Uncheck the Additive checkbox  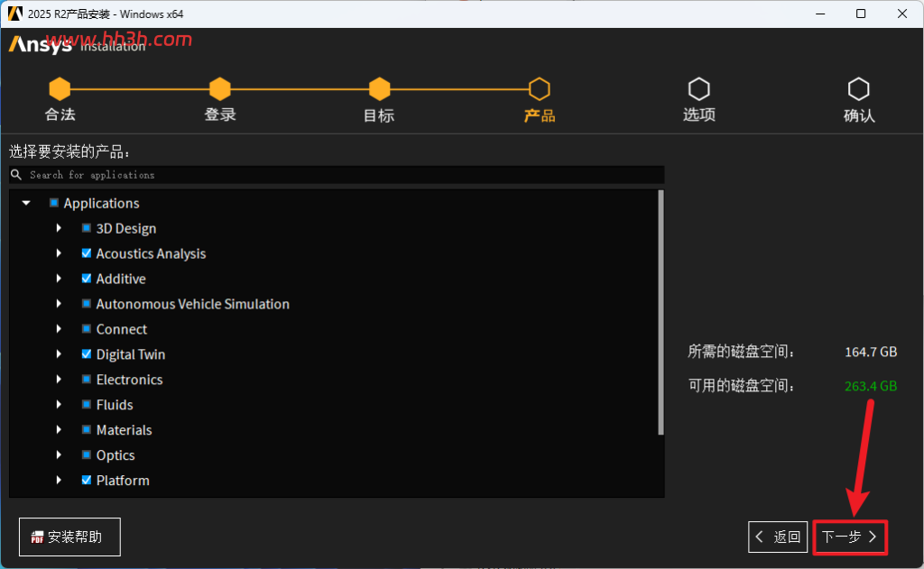tap(86, 279)
